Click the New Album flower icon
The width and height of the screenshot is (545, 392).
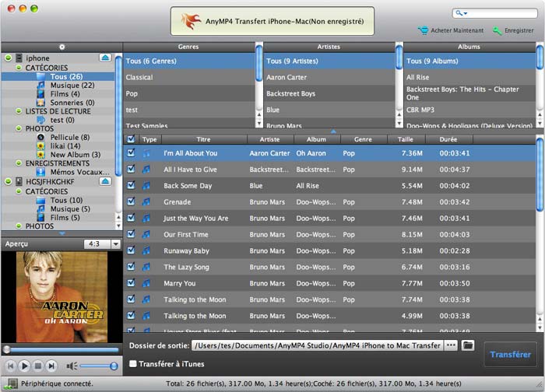pos(41,155)
